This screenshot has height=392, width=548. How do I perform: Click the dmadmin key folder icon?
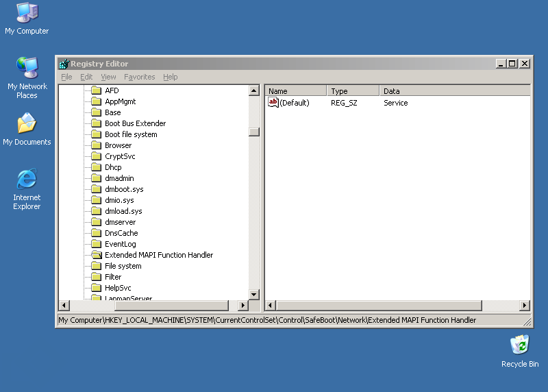click(x=96, y=178)
